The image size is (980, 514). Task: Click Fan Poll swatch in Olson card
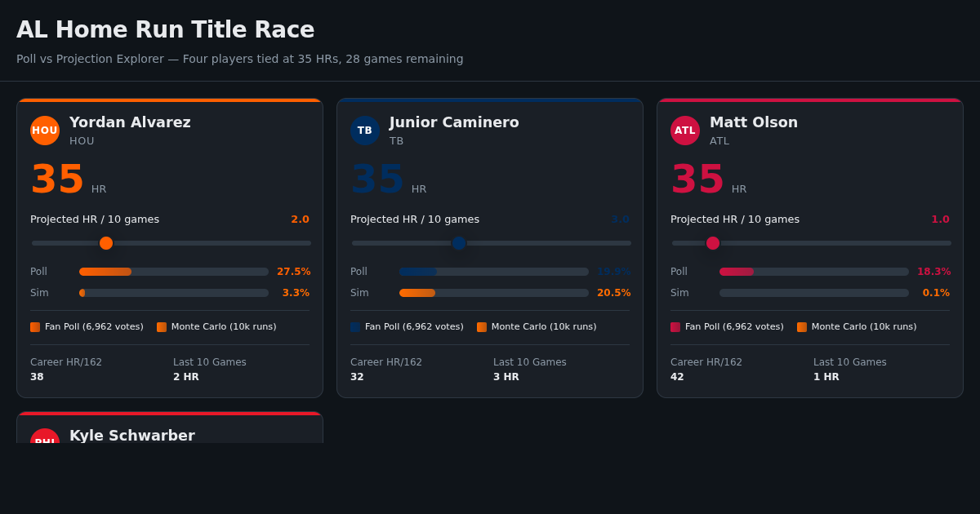(675, 327)
